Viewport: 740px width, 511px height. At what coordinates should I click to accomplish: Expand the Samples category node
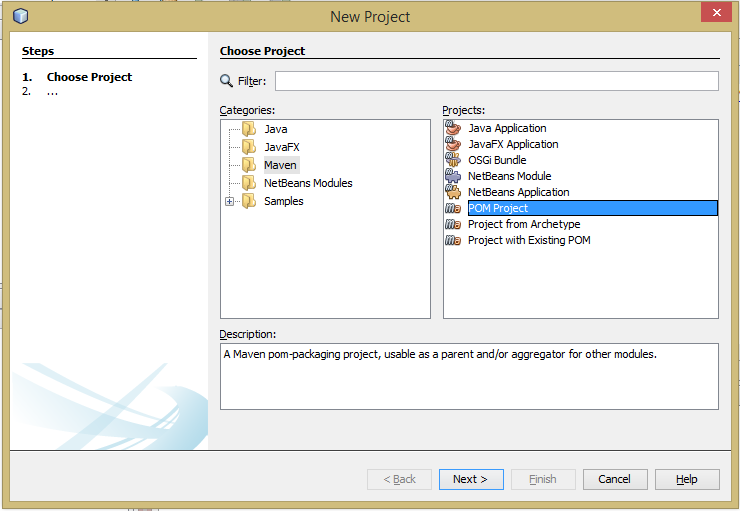[229, 201]
